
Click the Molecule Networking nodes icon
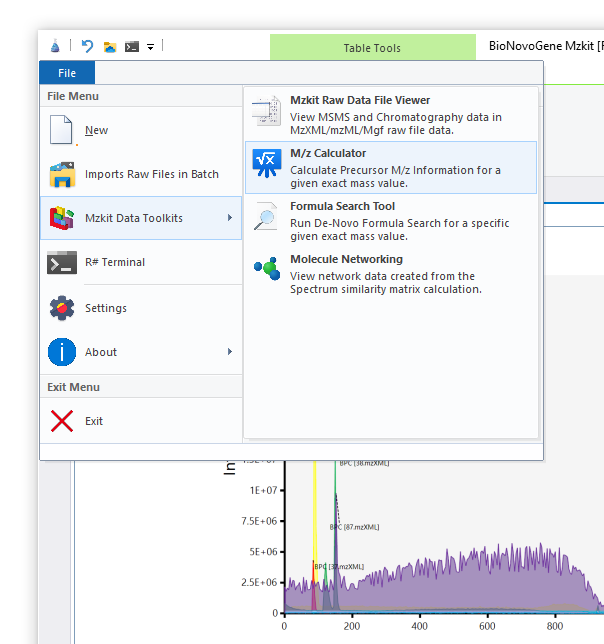coord(267,269)
